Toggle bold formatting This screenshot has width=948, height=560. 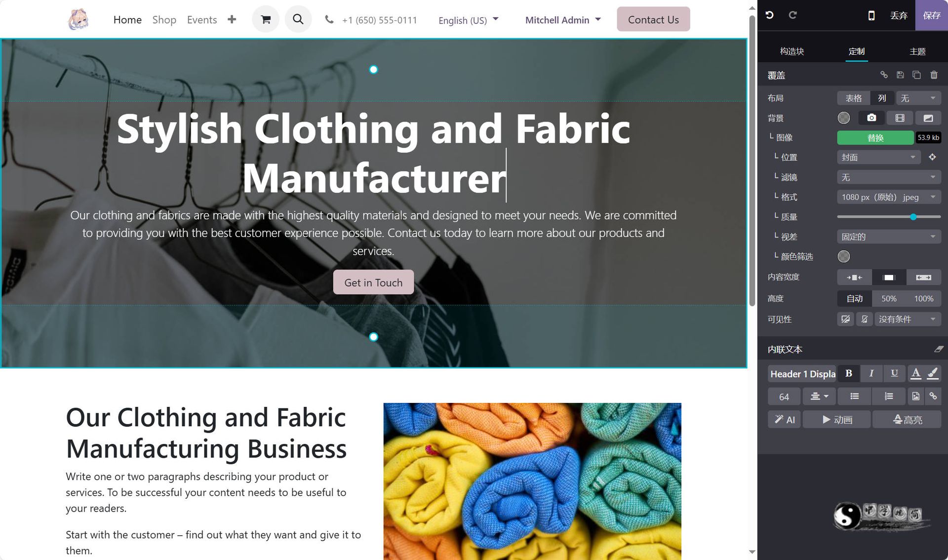pyautogui.click(x=848, y=373)
